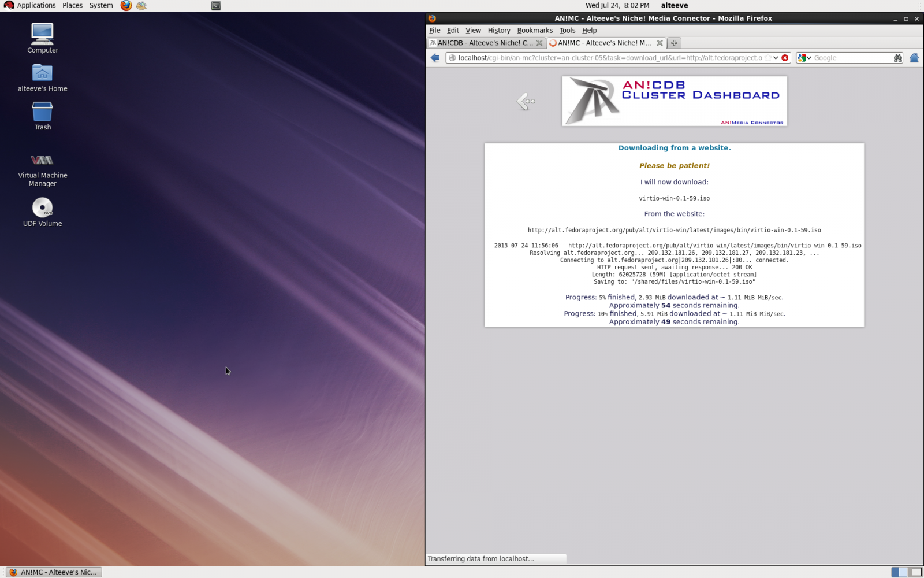
Task: Stop loading with the red stop icon
Action: (785, 58)
